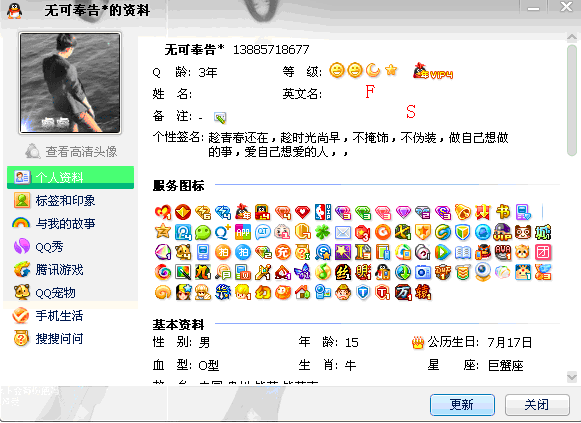Open the QQ宠物 sidebar tab
Screen dimensions: 581x423
[70, 293]
